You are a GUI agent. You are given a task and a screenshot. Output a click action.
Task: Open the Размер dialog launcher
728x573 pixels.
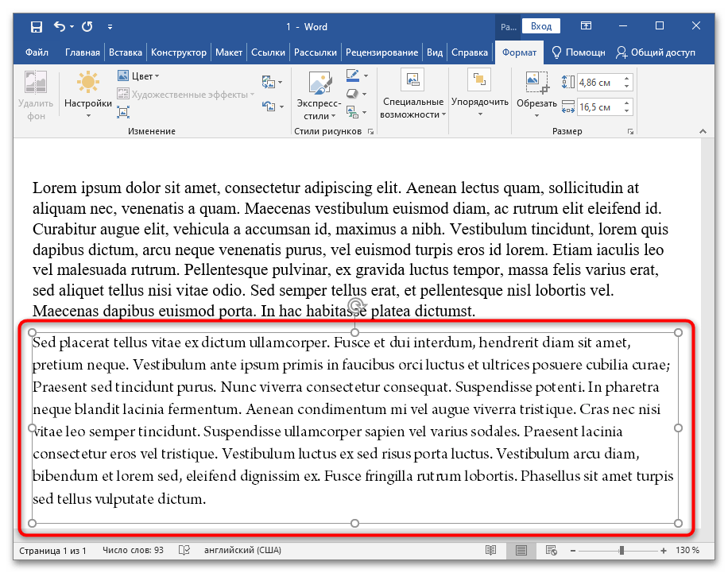point(629,131)
